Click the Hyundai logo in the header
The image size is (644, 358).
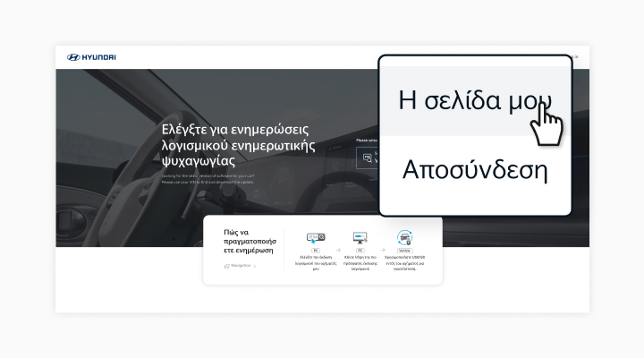tap(91, 57)
